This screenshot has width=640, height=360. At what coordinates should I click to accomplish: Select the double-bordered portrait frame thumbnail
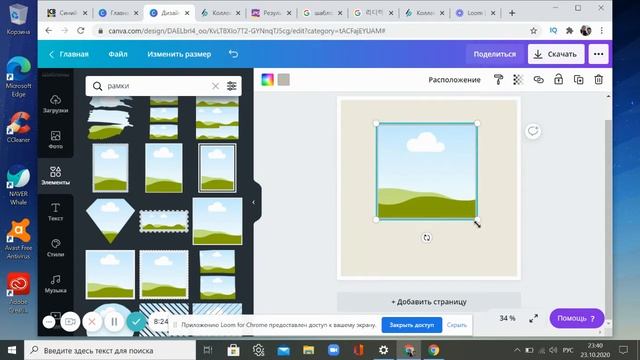[217, 168]
